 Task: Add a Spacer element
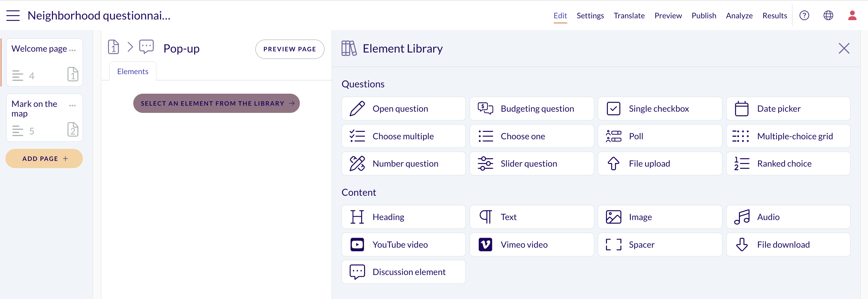660,244
